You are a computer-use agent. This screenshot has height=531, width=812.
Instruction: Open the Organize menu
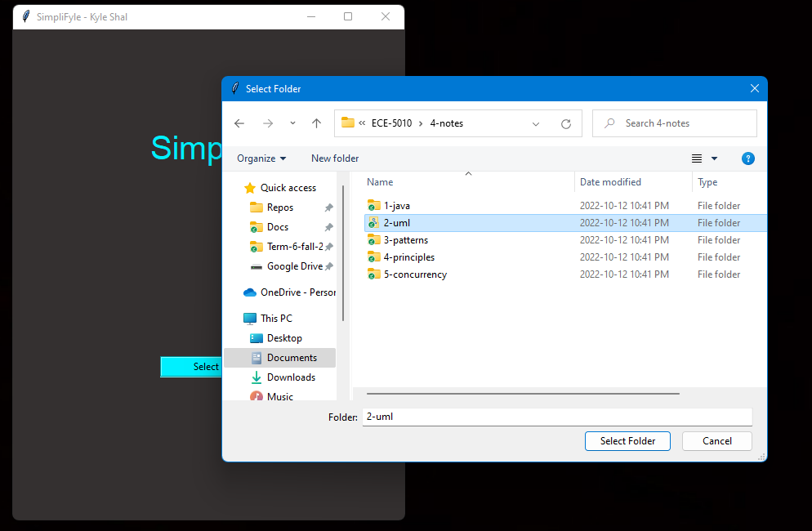pos(261,158)
